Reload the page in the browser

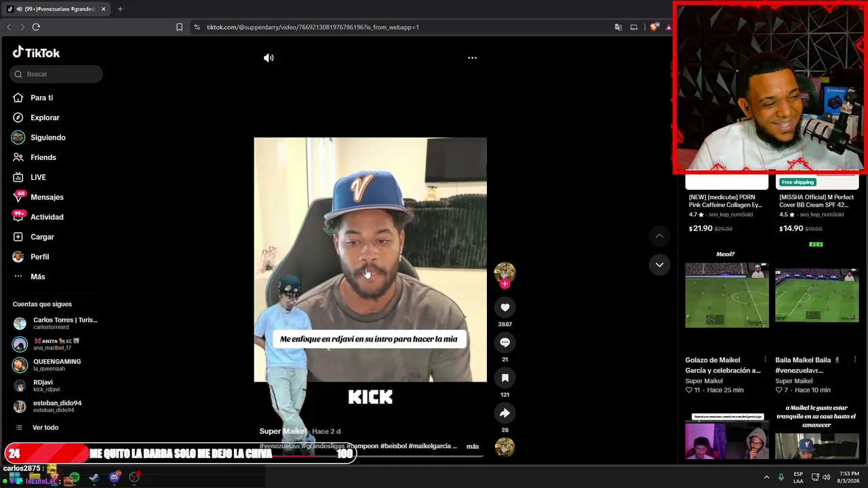click(x=36, y=27)
